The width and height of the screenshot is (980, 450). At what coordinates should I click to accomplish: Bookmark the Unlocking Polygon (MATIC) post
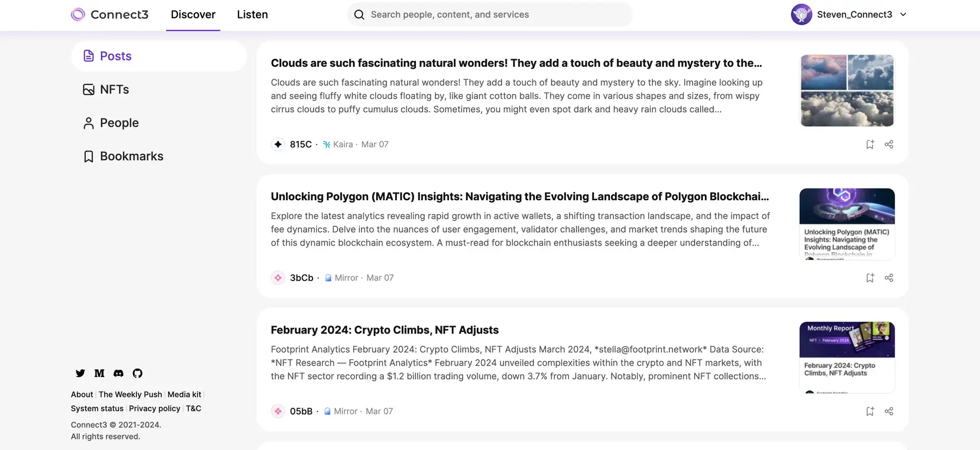pos(870,278)
